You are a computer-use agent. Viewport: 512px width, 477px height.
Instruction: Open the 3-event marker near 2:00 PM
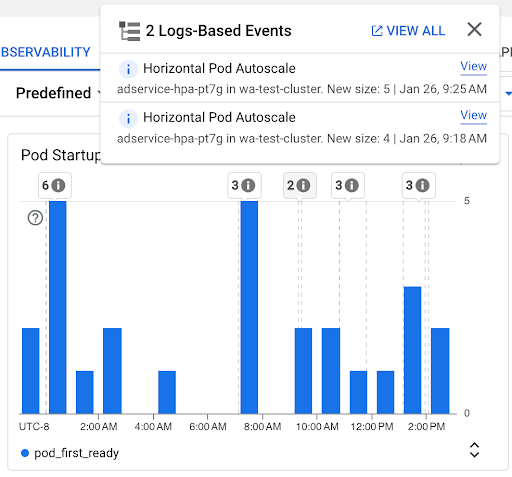(418, 185)
